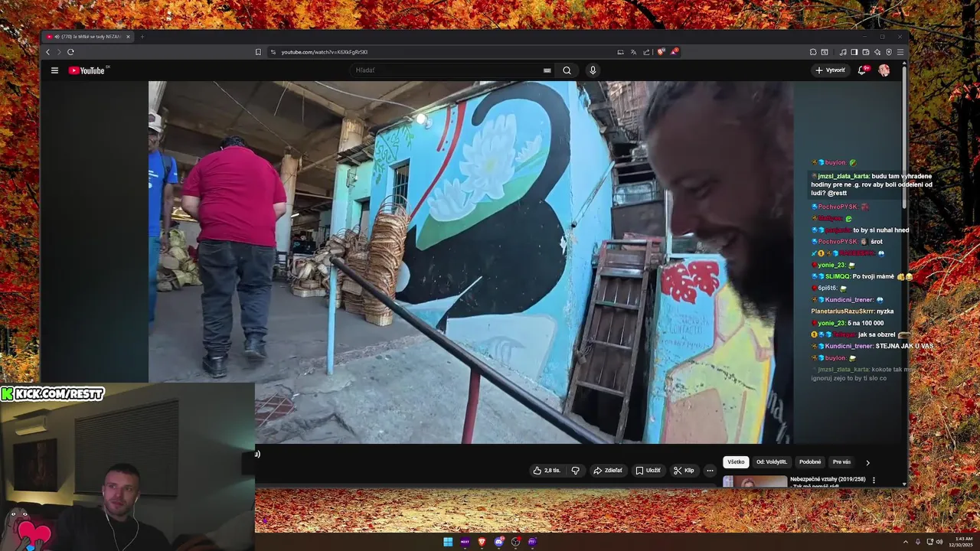Click the YouTube search magnifier button
Screen dimensions: 980x551
tap(567, 70)
